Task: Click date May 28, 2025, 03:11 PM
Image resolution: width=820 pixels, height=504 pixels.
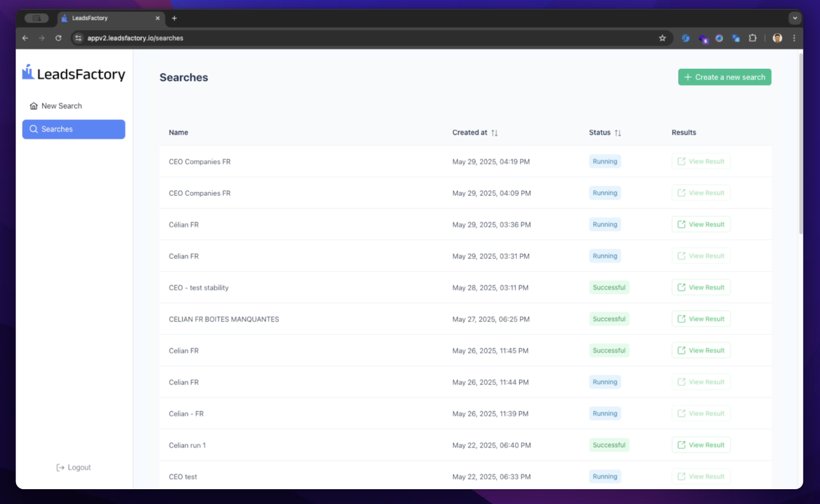Action: point(491,288)
